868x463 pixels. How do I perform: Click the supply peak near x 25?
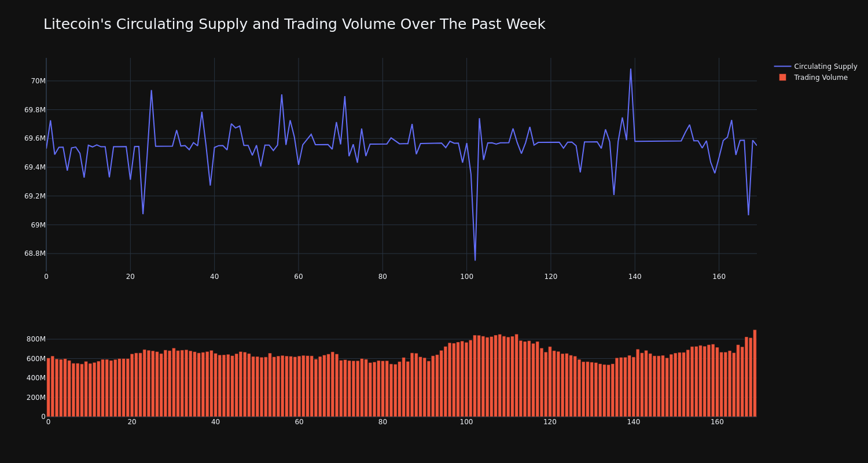coord(152,90)
